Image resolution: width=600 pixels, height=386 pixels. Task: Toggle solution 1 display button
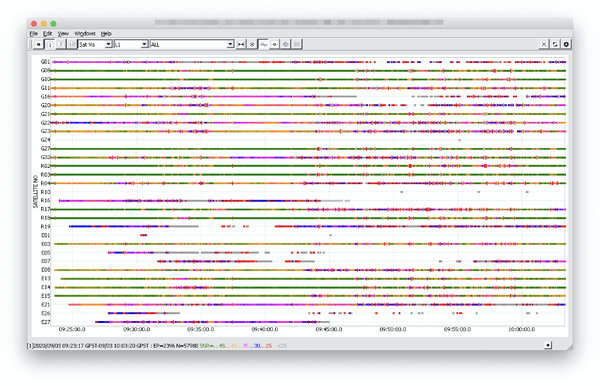(50, 44)
